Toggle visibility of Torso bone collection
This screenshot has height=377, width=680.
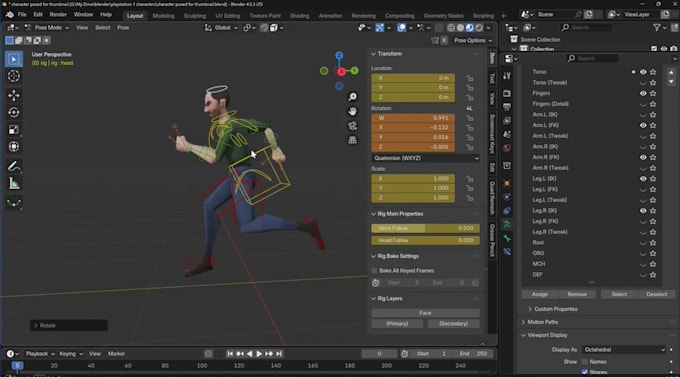click(x=643, y=72)
